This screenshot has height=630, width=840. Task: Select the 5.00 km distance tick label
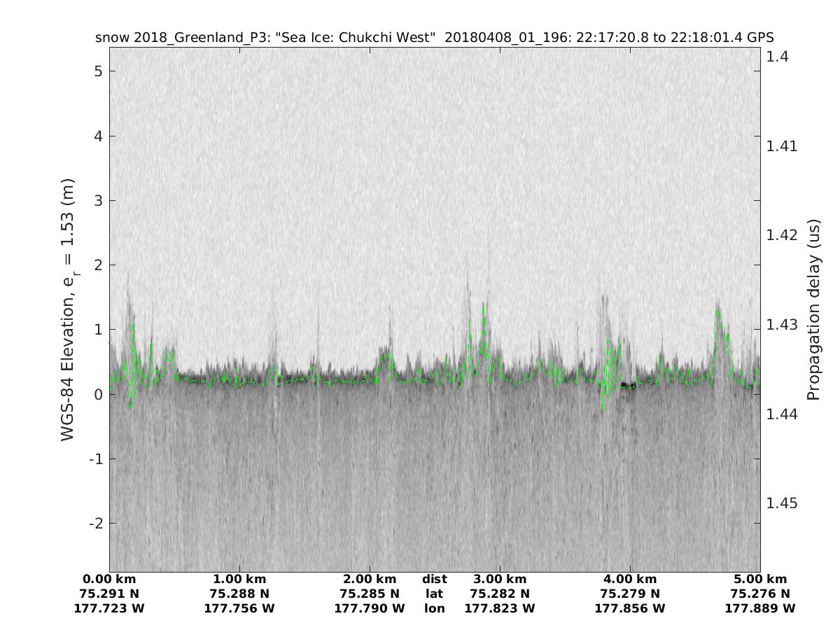click(760, 580)
